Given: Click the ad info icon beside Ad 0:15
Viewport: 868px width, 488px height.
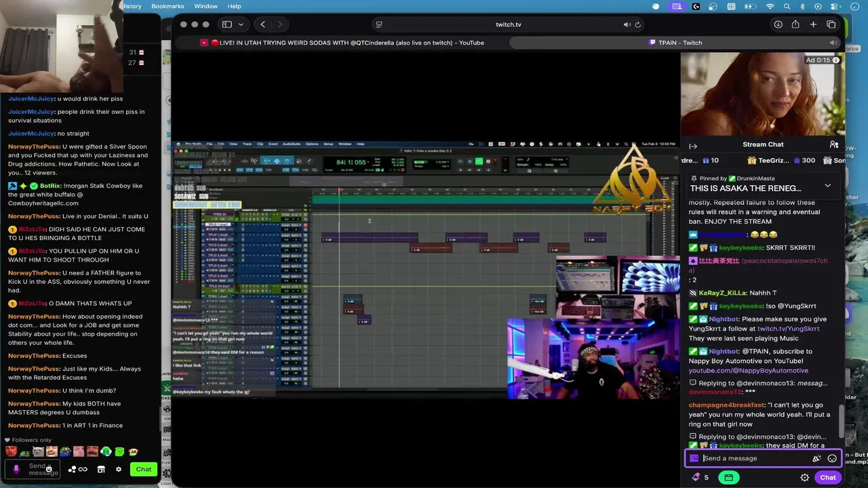Looking at the screenshot, I should [x=836, y=60].
